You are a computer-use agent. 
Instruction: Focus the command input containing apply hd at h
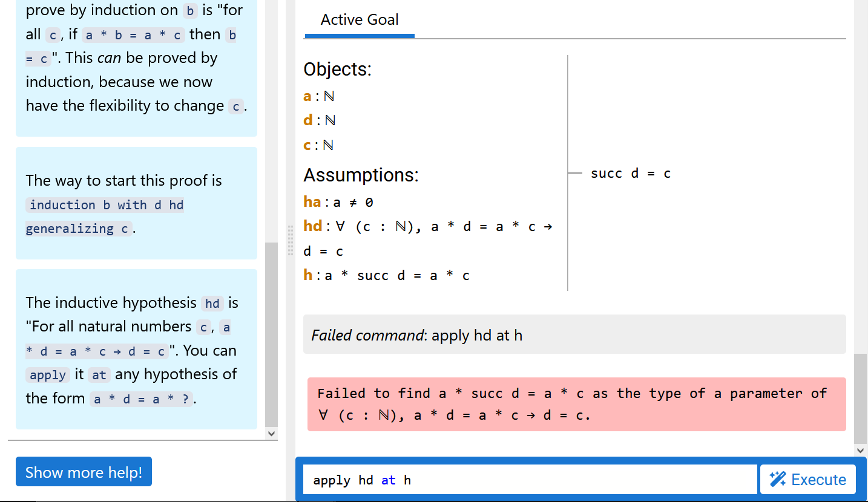530,480
